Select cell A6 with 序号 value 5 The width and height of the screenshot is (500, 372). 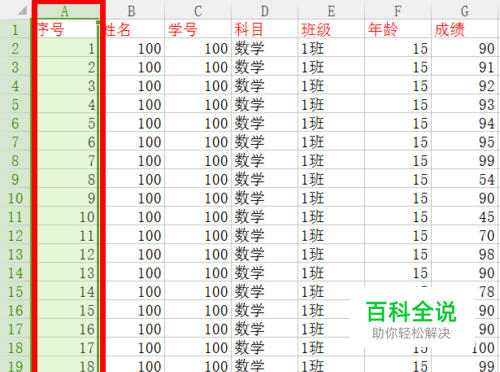(65, 123)
